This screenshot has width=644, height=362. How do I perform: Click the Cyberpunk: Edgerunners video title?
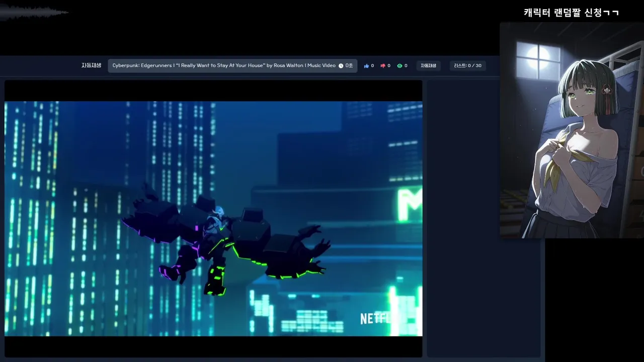(x=224, y=66)
